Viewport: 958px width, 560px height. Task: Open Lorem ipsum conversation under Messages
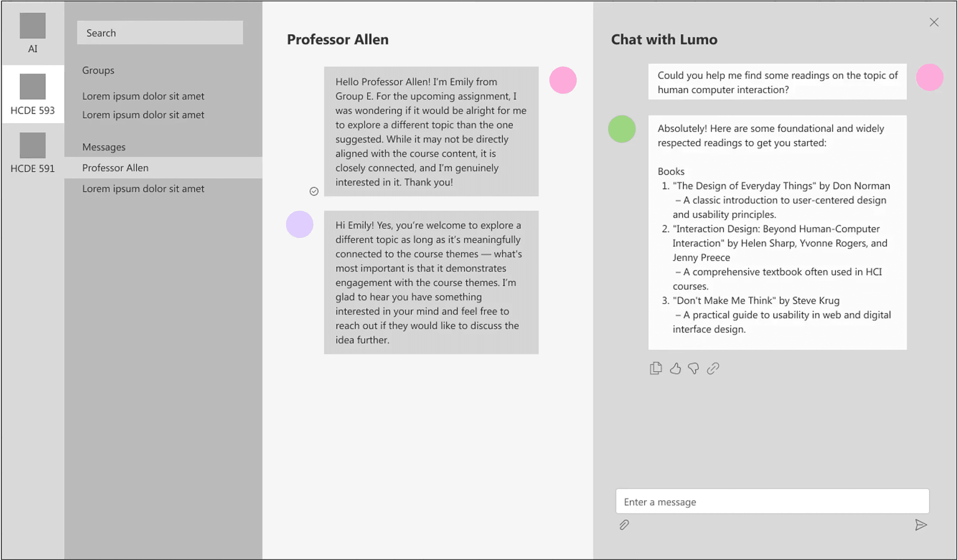point(143,189)
